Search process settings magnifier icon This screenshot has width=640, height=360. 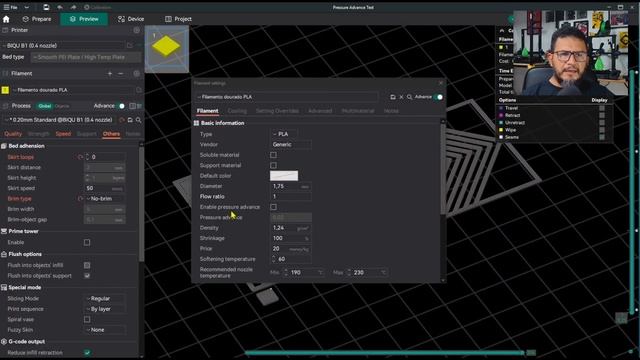click(x=138, y=120)
